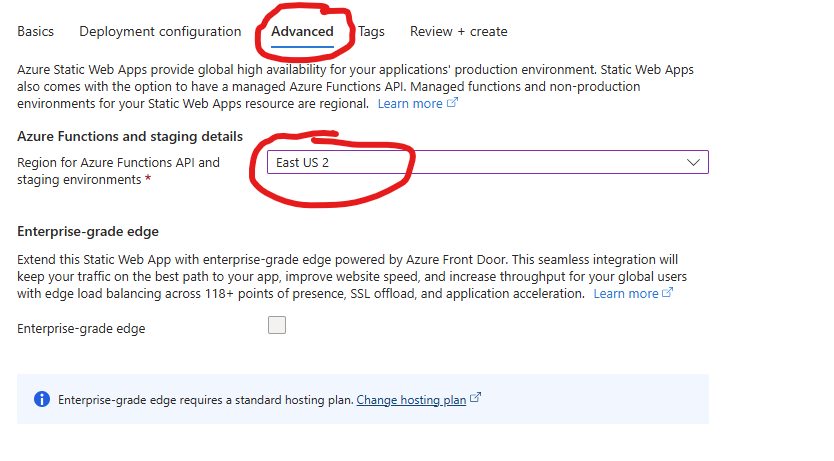Viewport: 834px width, 461px height.
Task: Select the Advanced tab
Action: (x=302, y=32)
